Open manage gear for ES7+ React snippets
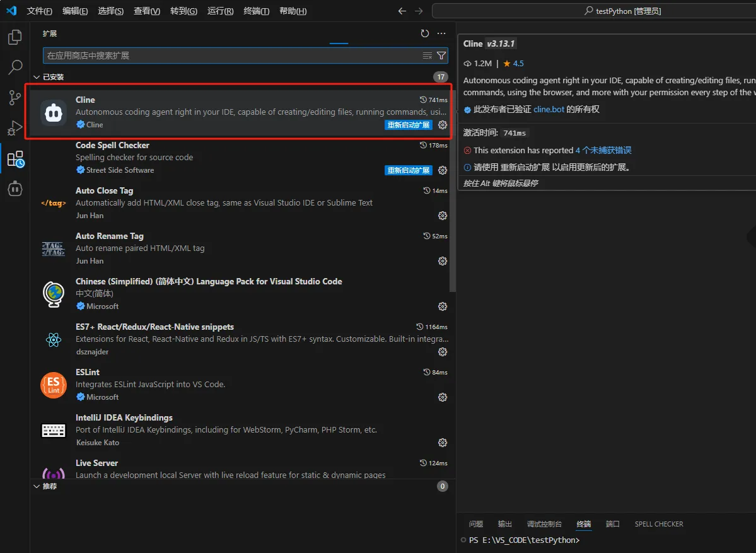Image resolution: width=756 pixels, height=553 pixels. pyautogui.click(x=443, y=352)
